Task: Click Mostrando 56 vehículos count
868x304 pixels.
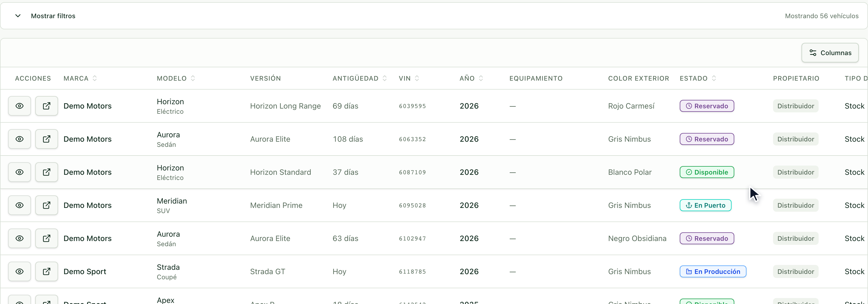Action: pyautogui.click(x=822, y=16)
